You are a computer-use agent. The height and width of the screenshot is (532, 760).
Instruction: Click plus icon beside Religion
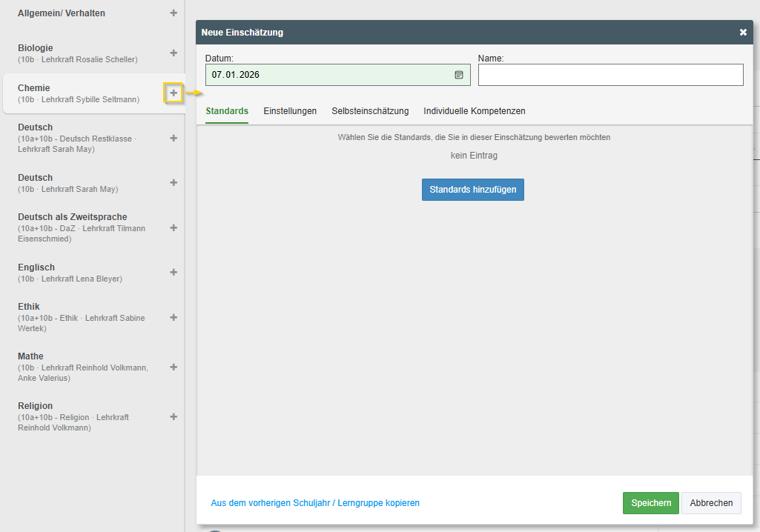tap(174, 416)
